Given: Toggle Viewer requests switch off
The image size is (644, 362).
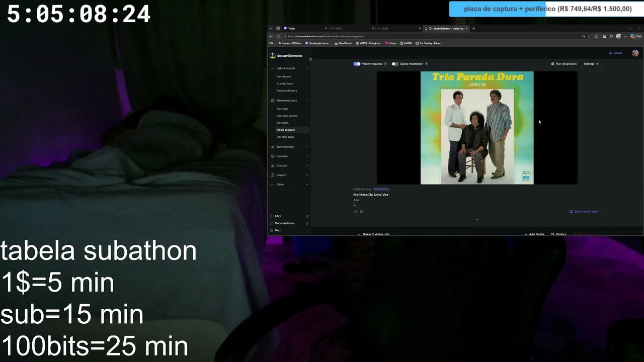Looking at the screenshot, I should pos(357,64).
